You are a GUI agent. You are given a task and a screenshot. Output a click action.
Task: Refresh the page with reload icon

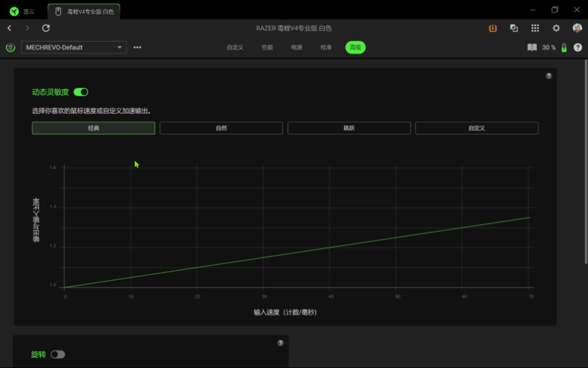(46, 28)
